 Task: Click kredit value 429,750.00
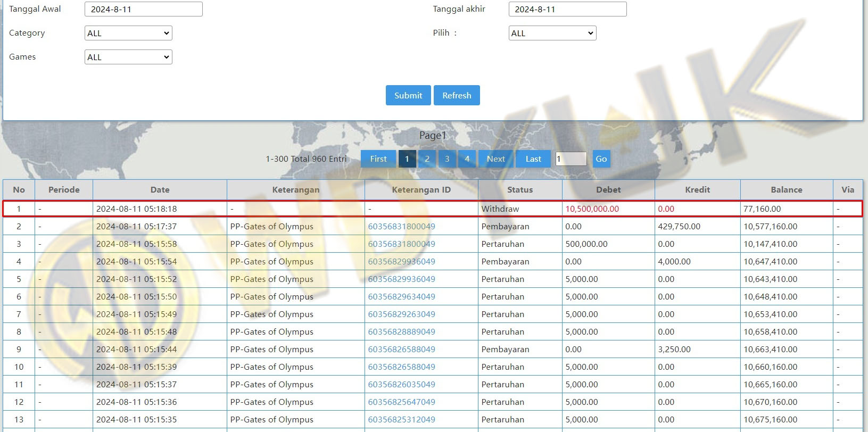point(679,226)
